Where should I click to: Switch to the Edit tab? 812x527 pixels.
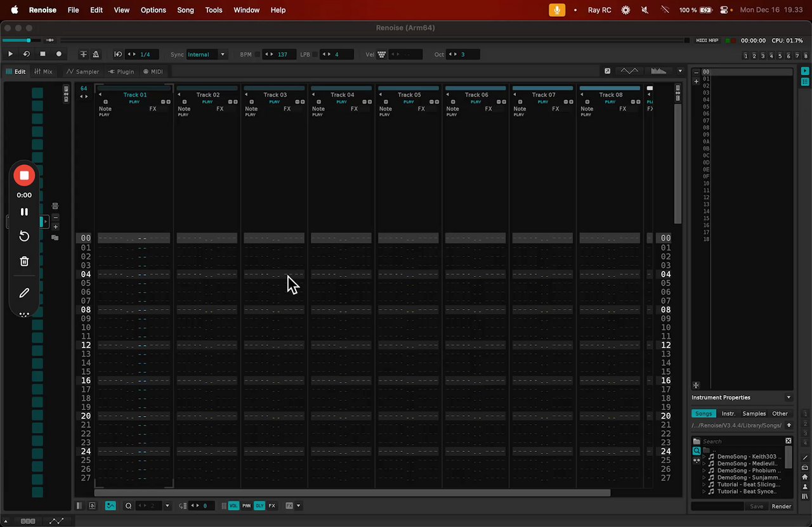tap(16, 72)
